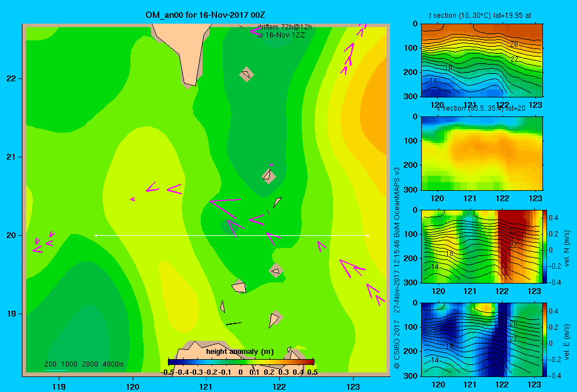Click longitude label 120 below main map
This screenshot has width=577, height=392.
tap(133, 386)
